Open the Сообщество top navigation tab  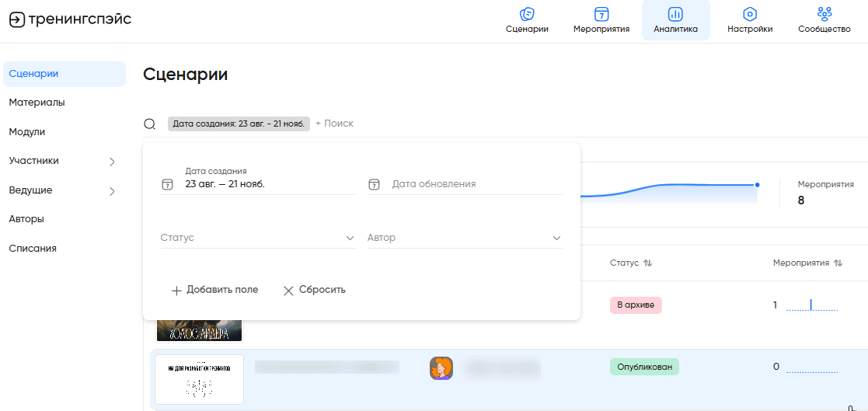(x=824, y=20)
